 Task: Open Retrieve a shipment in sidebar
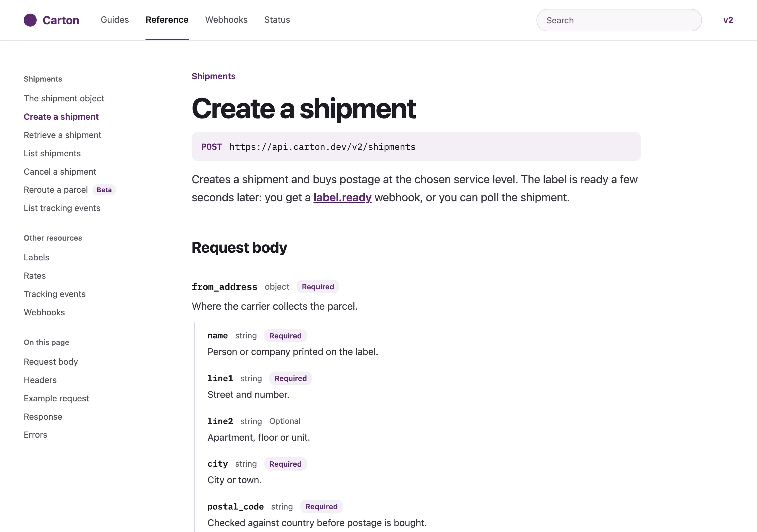click(62, 135)
